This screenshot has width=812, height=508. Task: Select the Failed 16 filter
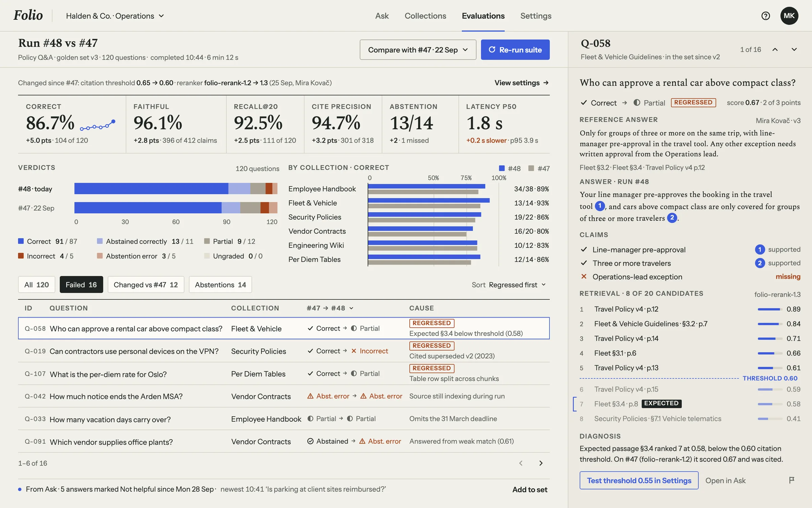tap(81, 285)
